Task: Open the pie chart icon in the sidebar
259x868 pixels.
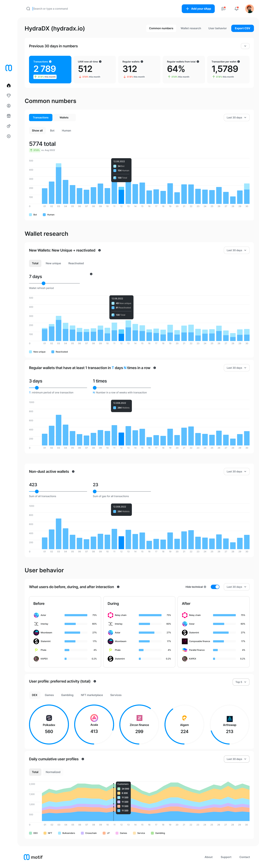Action: coord(9,126)
